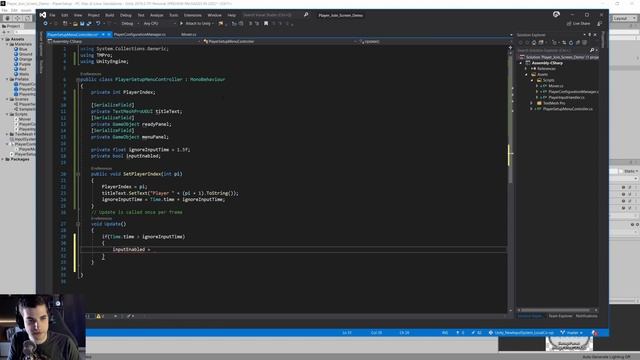Open the Debug configuration dropdown
Image resolution: width=640 pixels, height=360 pixels.
129,24
